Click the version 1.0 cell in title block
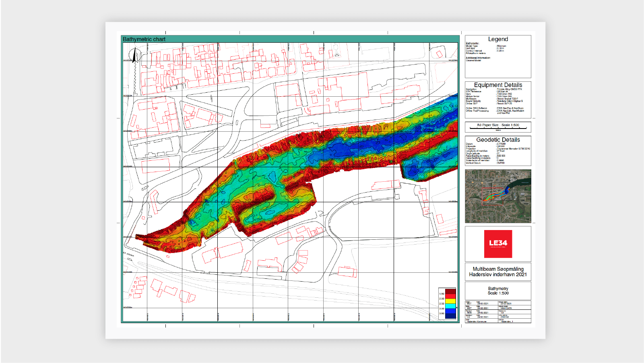Image resolution: width=644 pixels, height=363 pixels. [x=502, y=313]
